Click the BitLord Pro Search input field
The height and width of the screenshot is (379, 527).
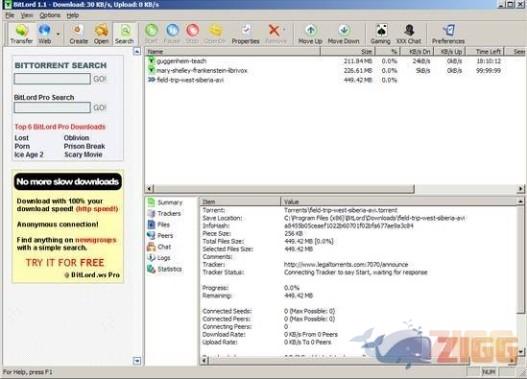click(52, 108)
